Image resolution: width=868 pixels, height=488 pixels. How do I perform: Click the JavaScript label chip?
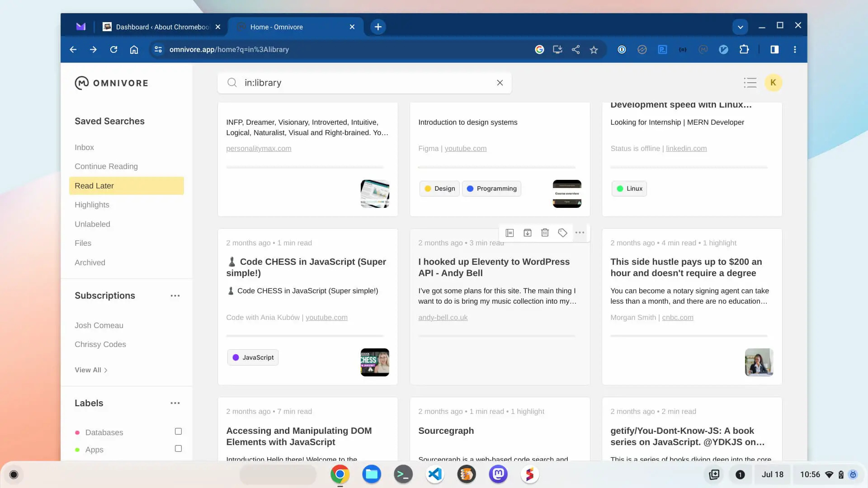[253, 357]
